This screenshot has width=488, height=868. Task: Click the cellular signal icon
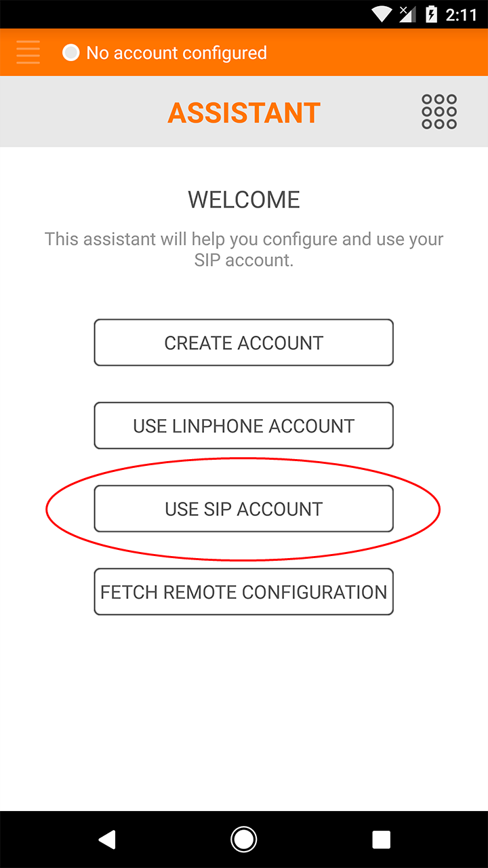[x=407, y=14]
